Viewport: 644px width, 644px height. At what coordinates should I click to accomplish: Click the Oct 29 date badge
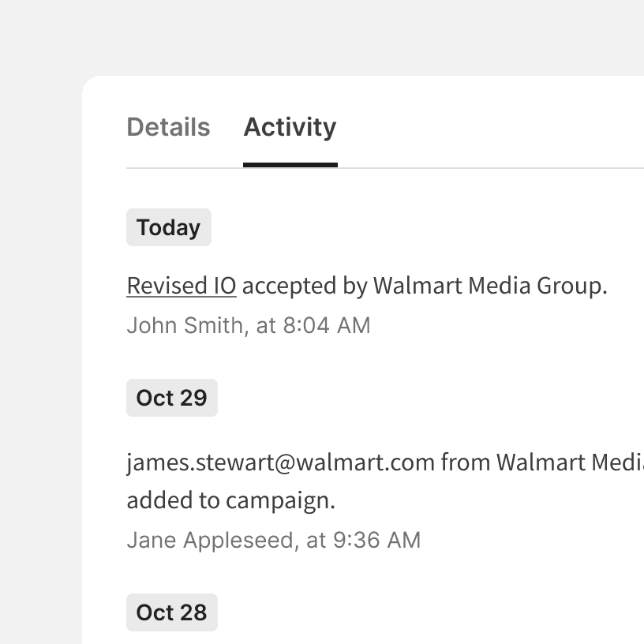(171, 398)
